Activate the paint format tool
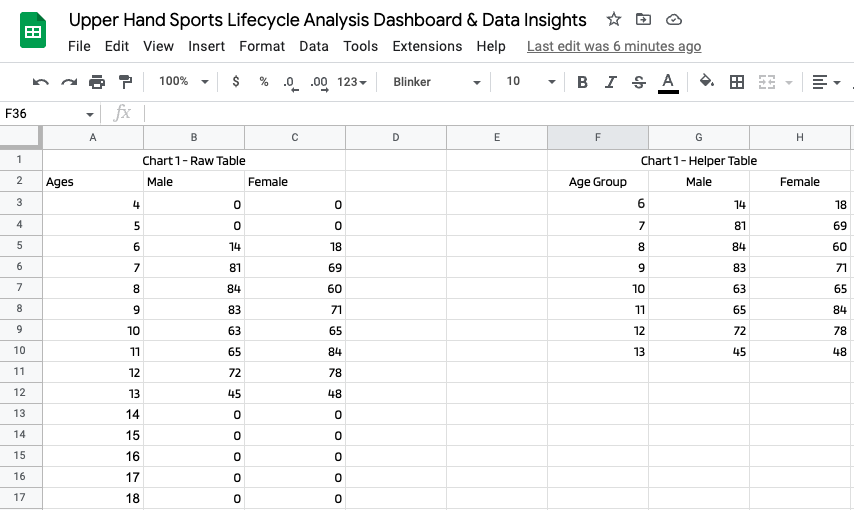This screenshot has height=510, width=854. tap(125, 82)
